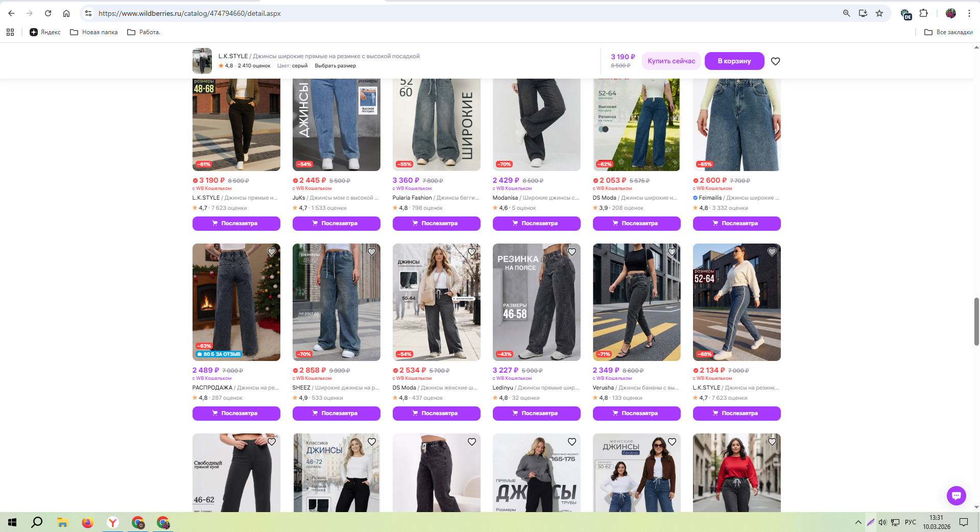Expand the Все закладки folder
Screen dimensions: 980x532
point(948,32)
